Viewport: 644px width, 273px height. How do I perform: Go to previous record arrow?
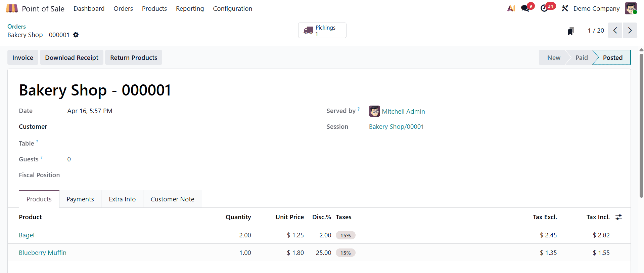(x=615, y=30)
